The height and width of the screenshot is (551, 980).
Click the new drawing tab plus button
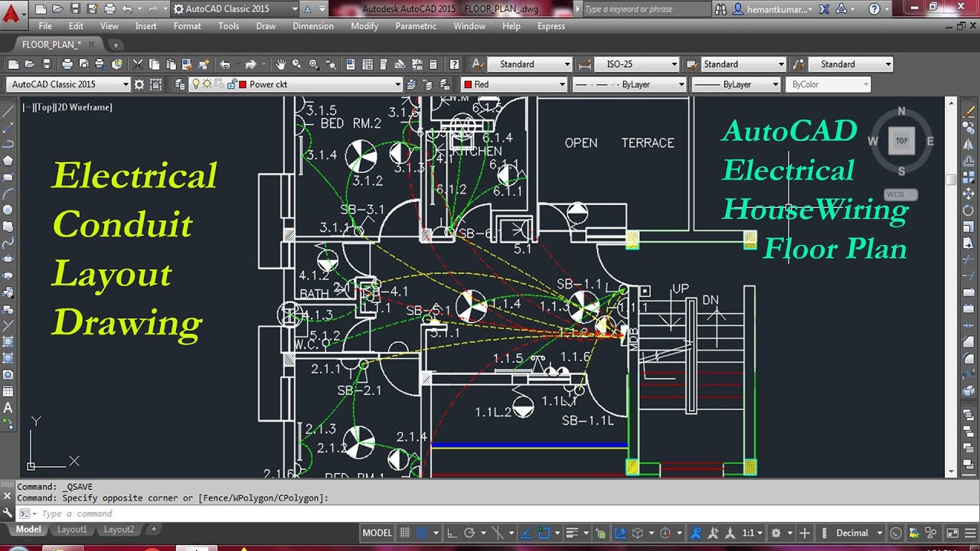[x=115, y=44]
